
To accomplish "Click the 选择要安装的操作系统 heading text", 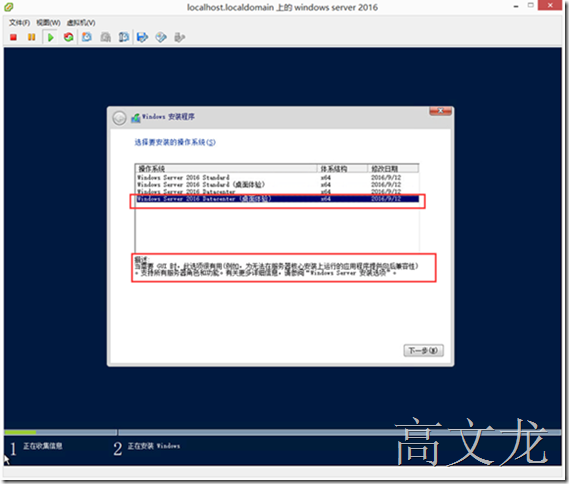I will (175, 142).
